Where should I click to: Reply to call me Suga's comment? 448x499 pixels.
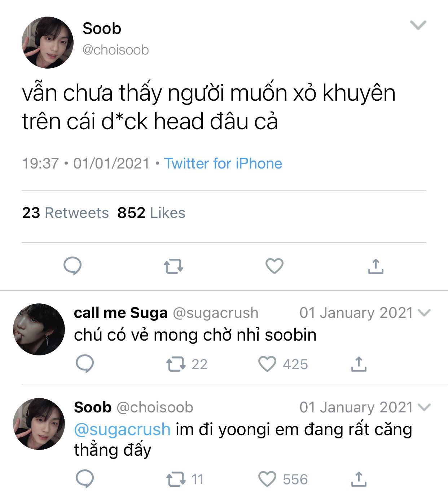(x=85, y=364)
